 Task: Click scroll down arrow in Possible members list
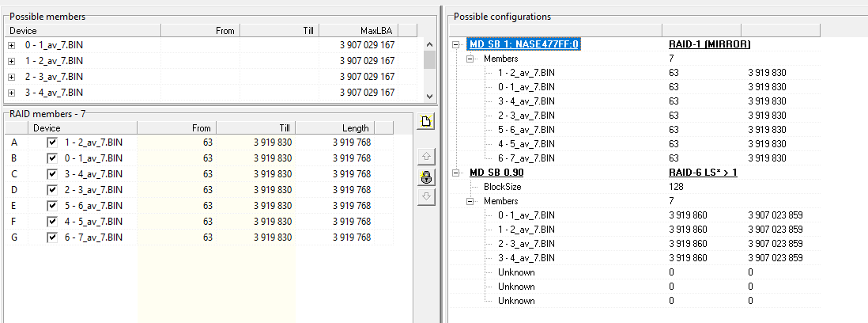(429, 95)
